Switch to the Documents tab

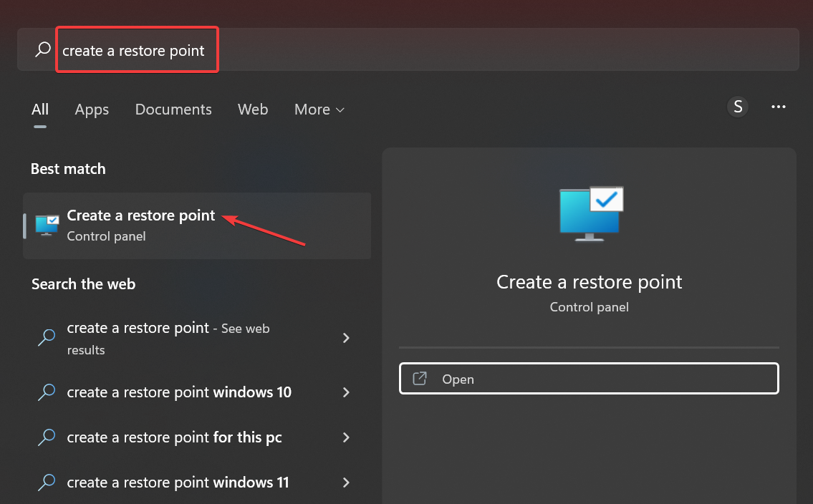[173, 110]
